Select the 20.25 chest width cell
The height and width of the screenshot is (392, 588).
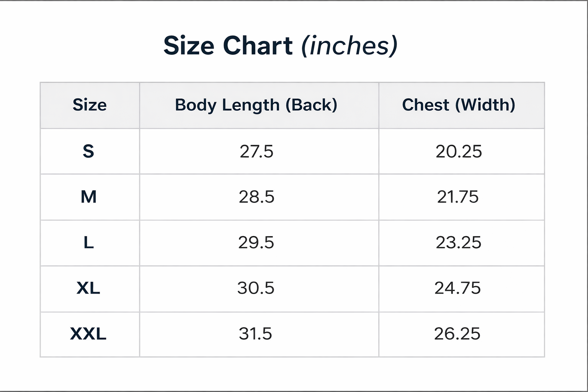(x=459, y=152)
